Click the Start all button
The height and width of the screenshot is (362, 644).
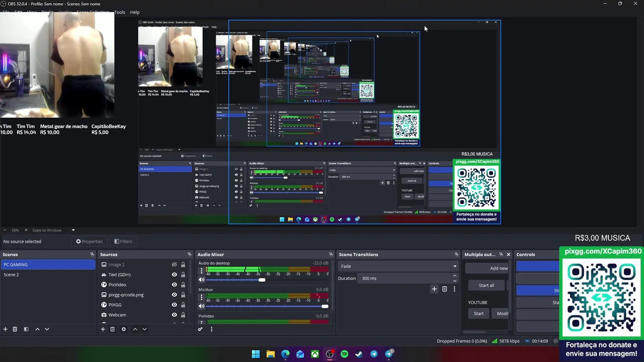486,285
